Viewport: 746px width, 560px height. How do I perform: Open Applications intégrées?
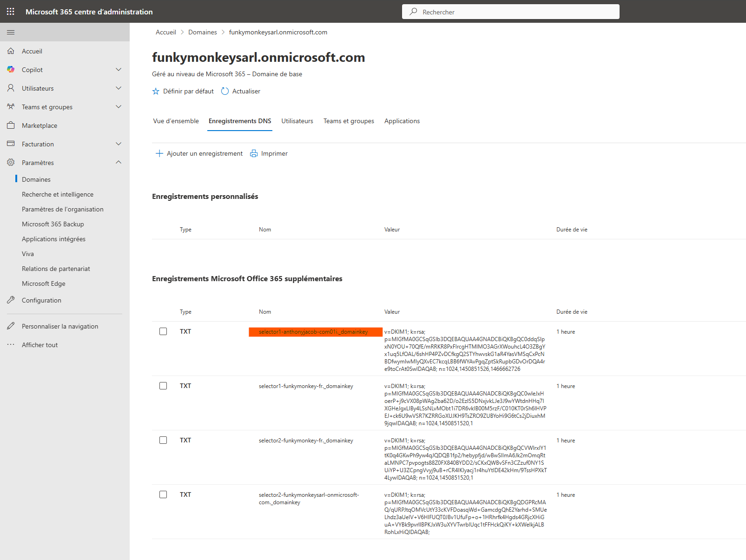[53, 239]
